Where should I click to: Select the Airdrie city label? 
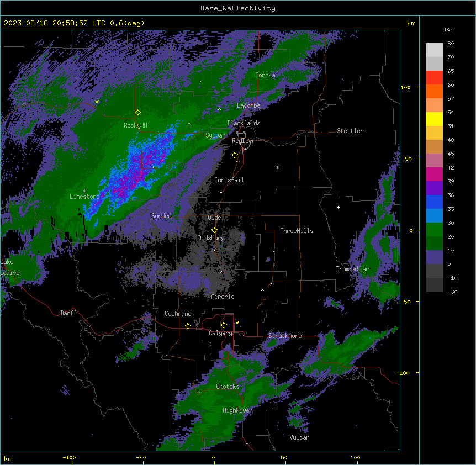223,297
